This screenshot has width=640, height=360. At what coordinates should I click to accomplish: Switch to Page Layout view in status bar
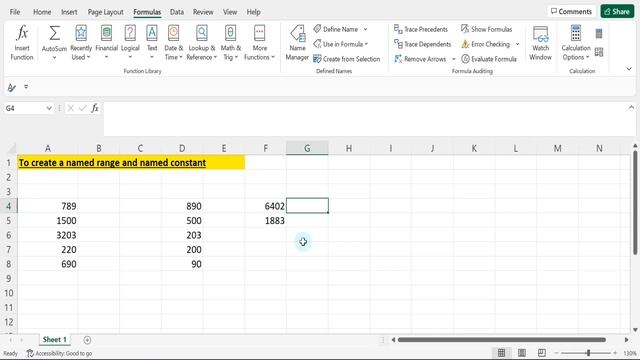point(522,353)
